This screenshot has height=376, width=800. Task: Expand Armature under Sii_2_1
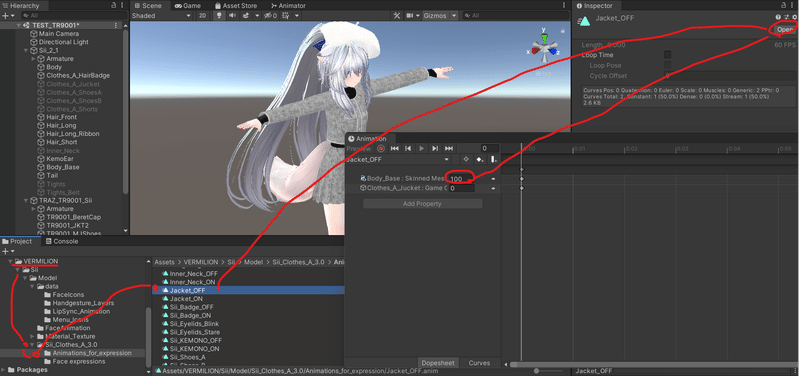(x=34, y=59)
